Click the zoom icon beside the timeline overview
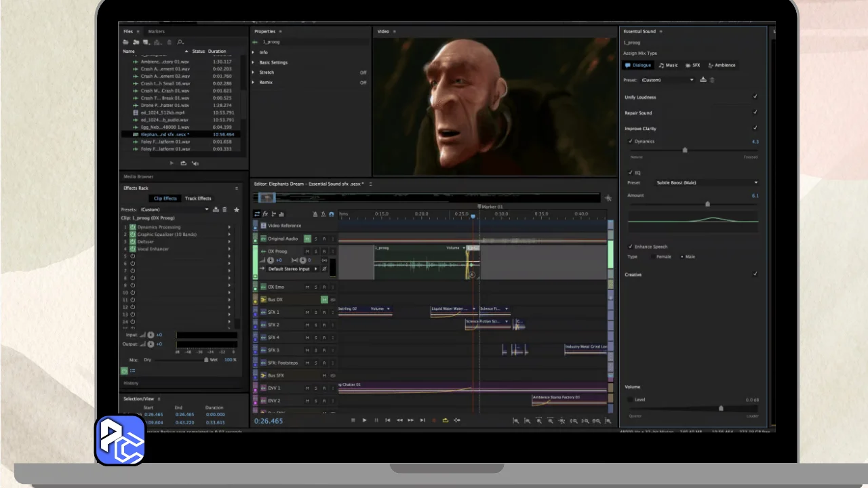The width and height of the screenshot is (868, 488). coord(608,198)
